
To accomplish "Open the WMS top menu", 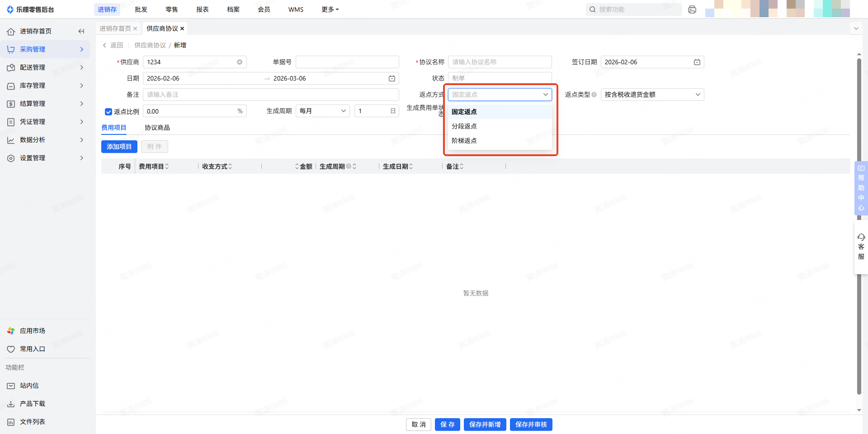I will tap(296, 10).
